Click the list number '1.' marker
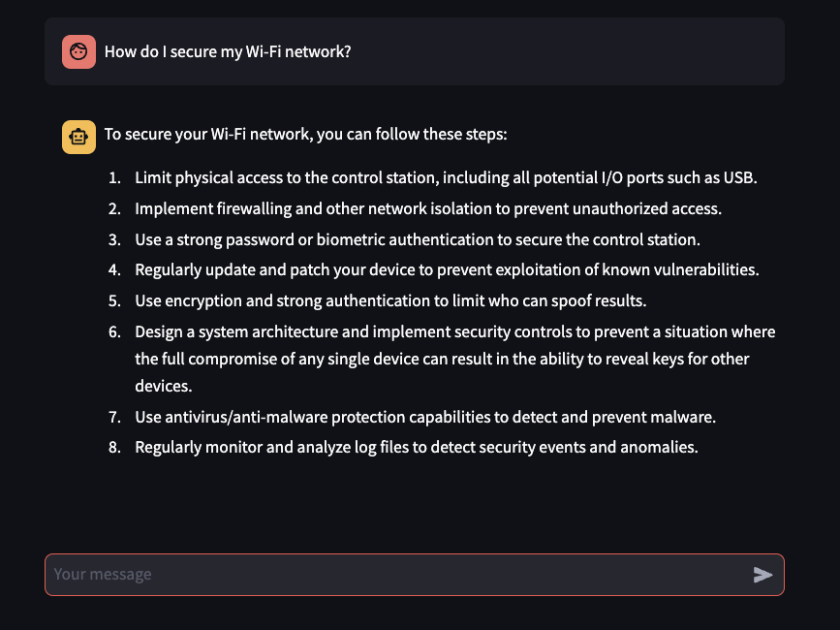The width and height of the screenshot is (840, 630). coord(115,178)
